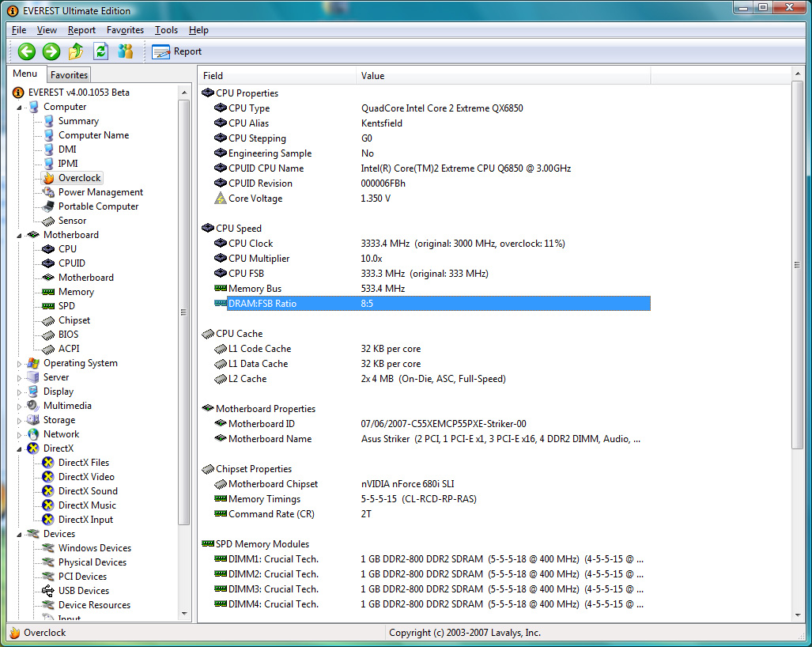
Task: Click the Overclock icon in status bar
Action: click(15, 633)
